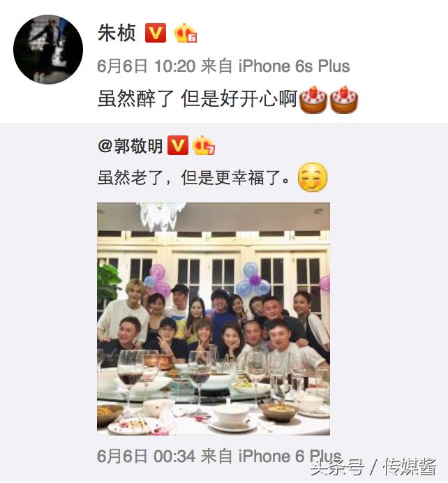
Task: Click the post text 虽然醉了 但是好开心啊
Action: tap(197, 99)
